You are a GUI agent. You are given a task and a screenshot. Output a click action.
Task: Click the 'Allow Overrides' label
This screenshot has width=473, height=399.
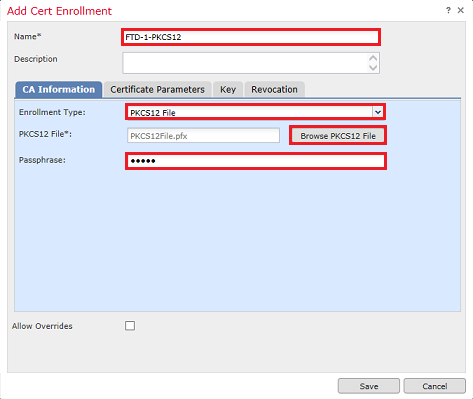tap(42, 326)
